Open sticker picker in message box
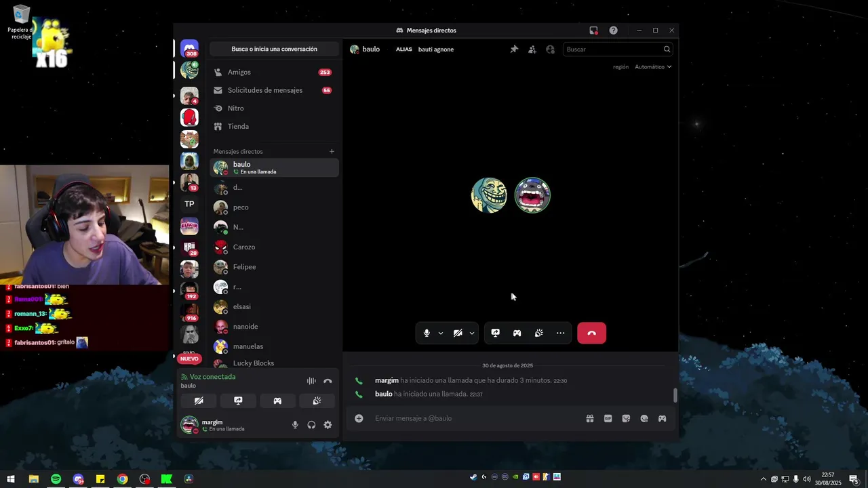This screenshot has width=868, height=488. [626, 418]
